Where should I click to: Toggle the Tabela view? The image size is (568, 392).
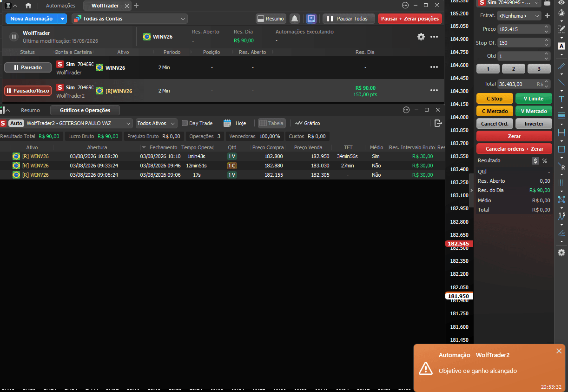point(272,123)
